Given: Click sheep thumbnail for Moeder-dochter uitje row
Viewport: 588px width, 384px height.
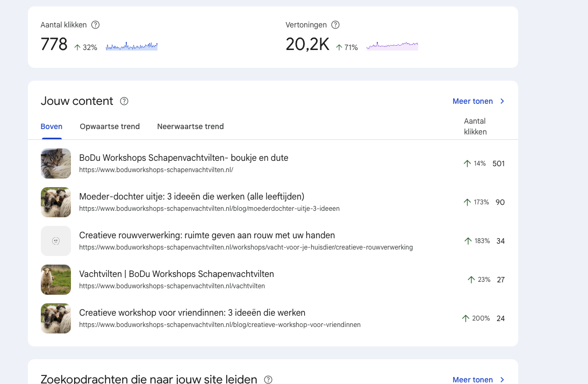Looking at the screenshot, I should pos(56,202).
